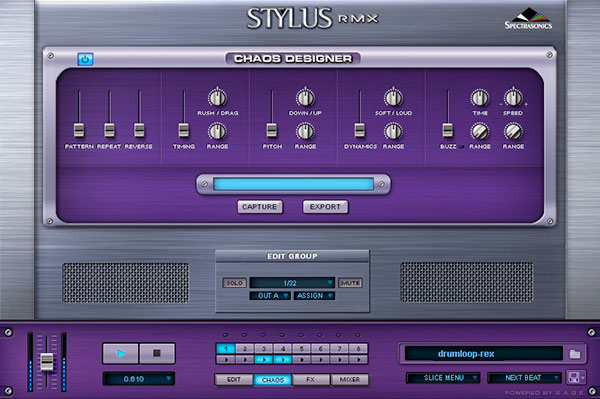Click the stop button in transport
The height and width of the screenshot is (399, 600).
(157, 353)
